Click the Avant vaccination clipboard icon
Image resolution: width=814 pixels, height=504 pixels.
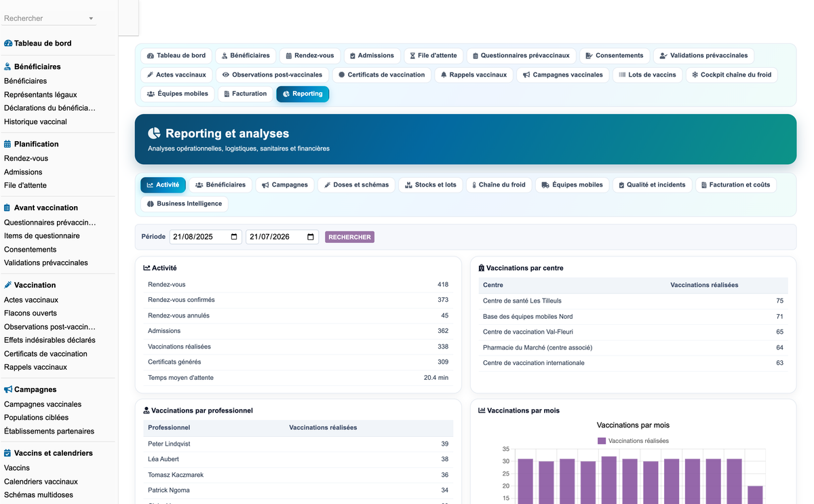pyautogui.click(x=7, y=208)
